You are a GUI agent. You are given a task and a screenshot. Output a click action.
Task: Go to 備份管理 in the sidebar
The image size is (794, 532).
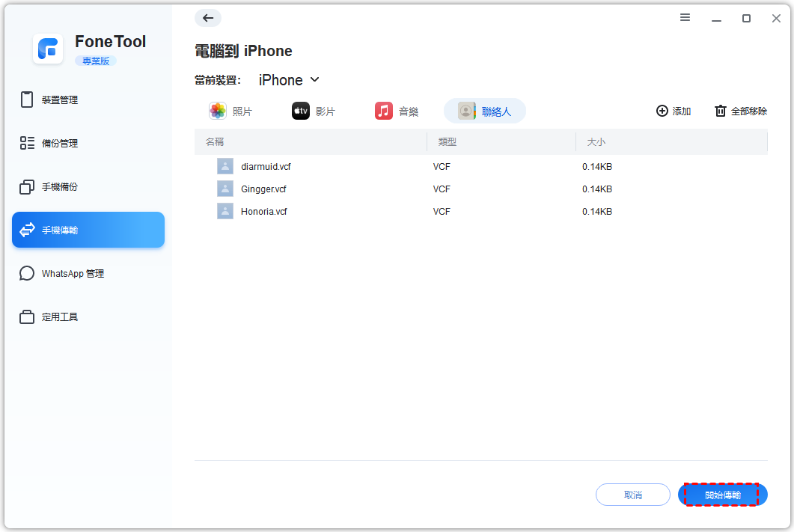tap(60, 144)
